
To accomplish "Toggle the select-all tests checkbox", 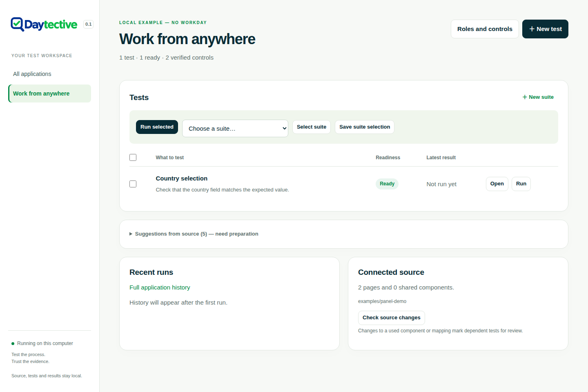I will pos(133,157).
